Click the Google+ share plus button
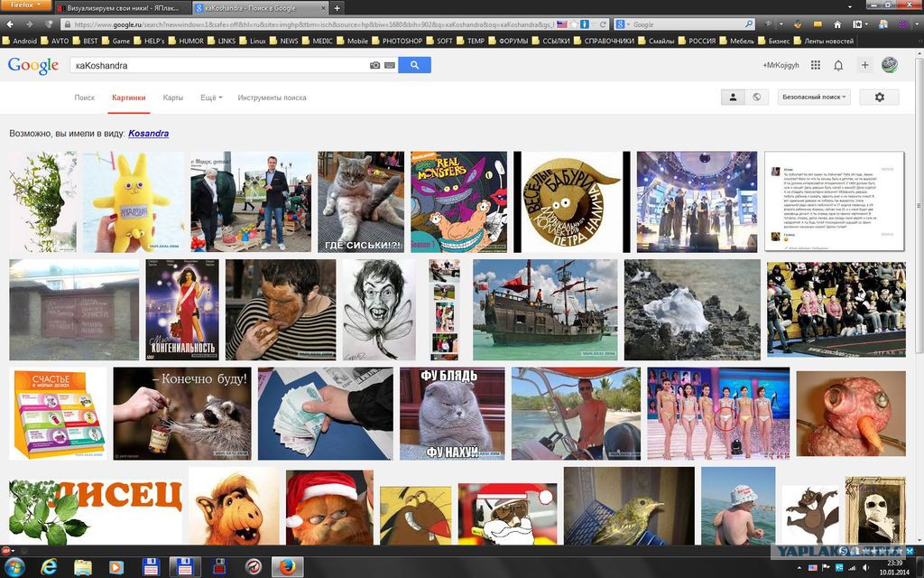Viewport: 924px width, 578px height. pyautogui.click(x=864, y=65)
